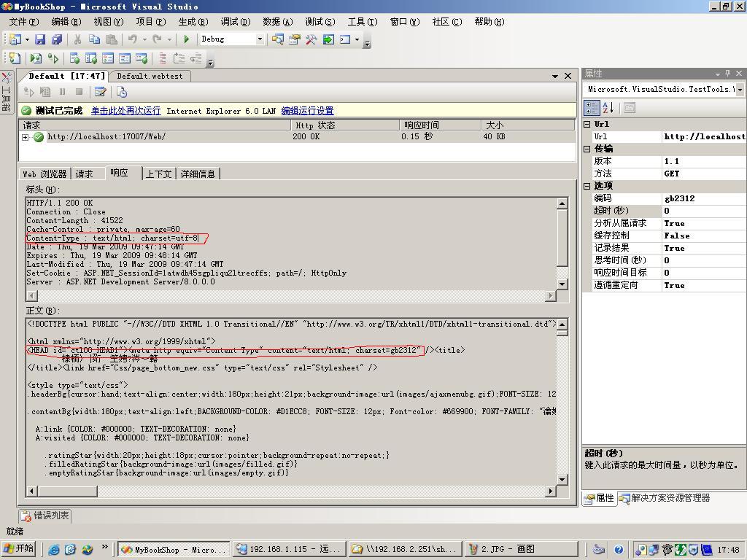747x560 pixels.
Task: Click the New Test icon in test toolbar
Action: [x=15, y=58]
